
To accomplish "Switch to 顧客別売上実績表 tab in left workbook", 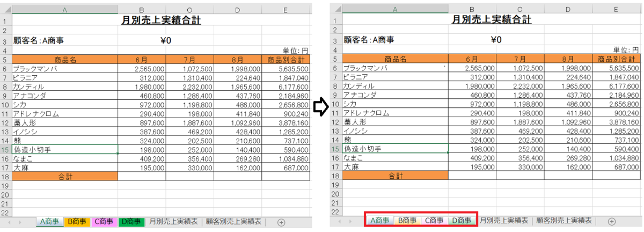I will click(x=233, y=221).
